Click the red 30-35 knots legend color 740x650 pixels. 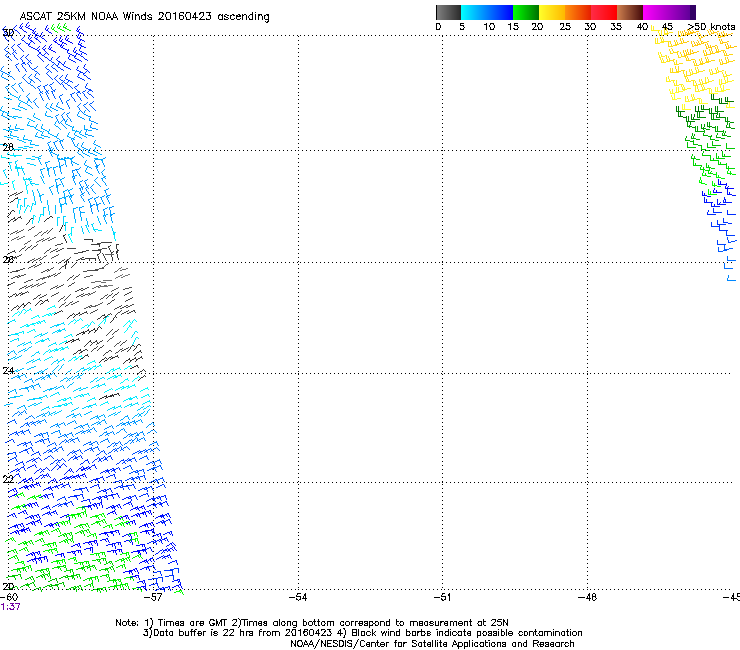(604, 12)
